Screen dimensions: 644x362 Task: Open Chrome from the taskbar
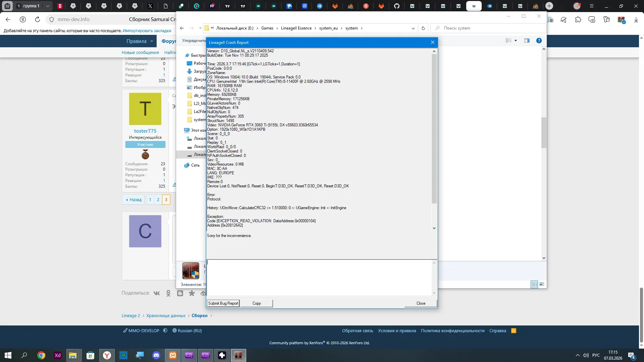41,355
